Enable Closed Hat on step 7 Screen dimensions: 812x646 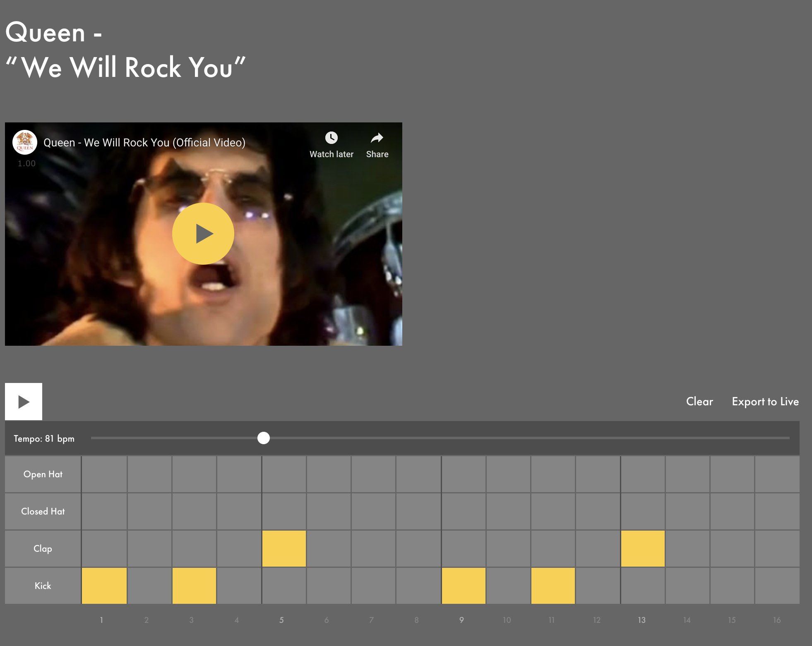[373, 512]
